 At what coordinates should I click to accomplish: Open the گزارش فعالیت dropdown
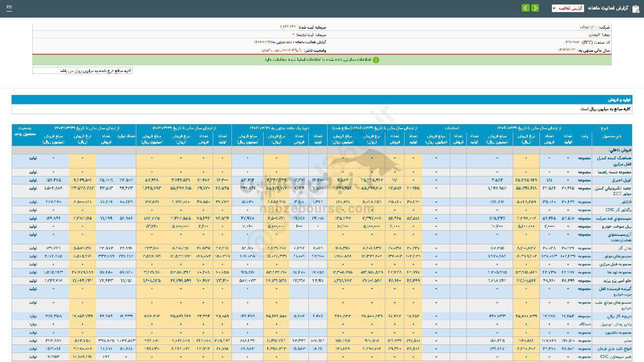point(568,8)
